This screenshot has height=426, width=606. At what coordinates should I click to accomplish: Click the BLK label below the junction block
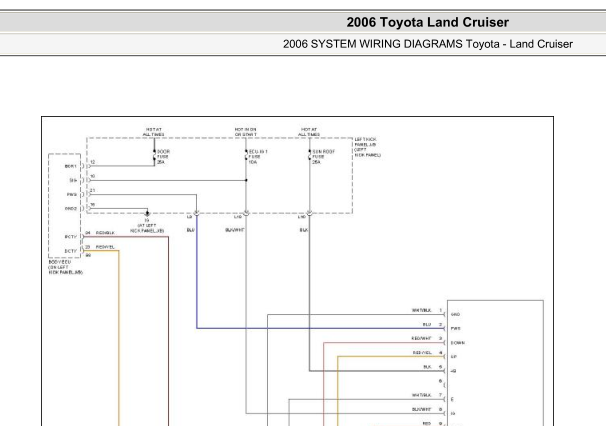tap(304, 230)
